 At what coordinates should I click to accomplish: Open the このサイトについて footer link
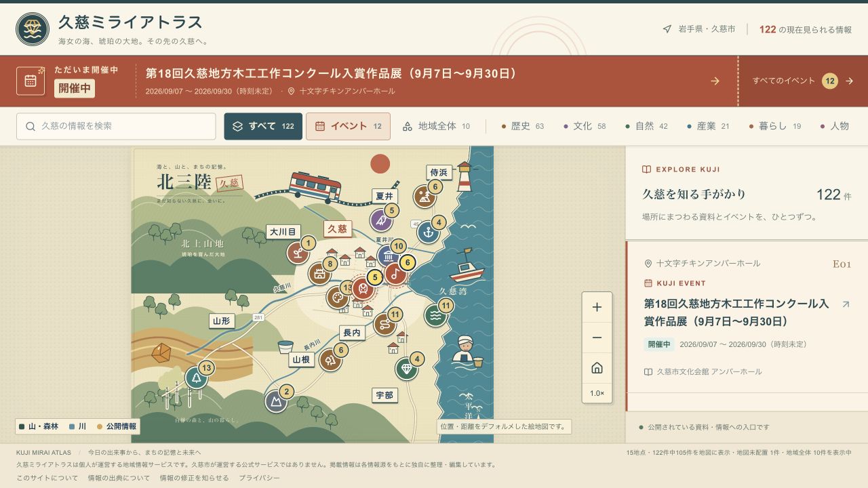pyautogui.click(x=47, y=478)
